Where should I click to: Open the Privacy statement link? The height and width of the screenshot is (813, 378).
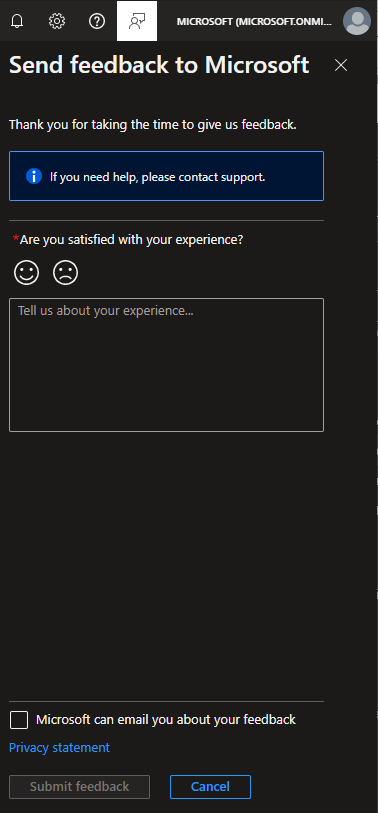pos(59,748)
